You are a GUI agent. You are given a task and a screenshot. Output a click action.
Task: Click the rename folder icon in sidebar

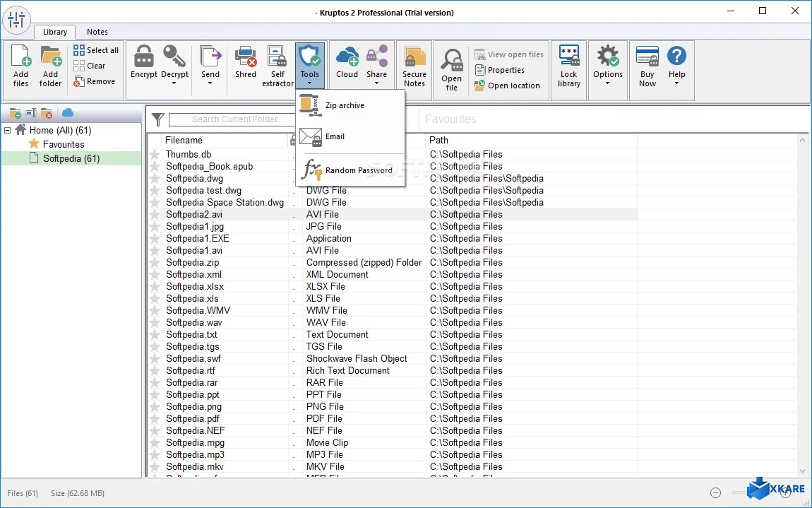pos(31,113)
